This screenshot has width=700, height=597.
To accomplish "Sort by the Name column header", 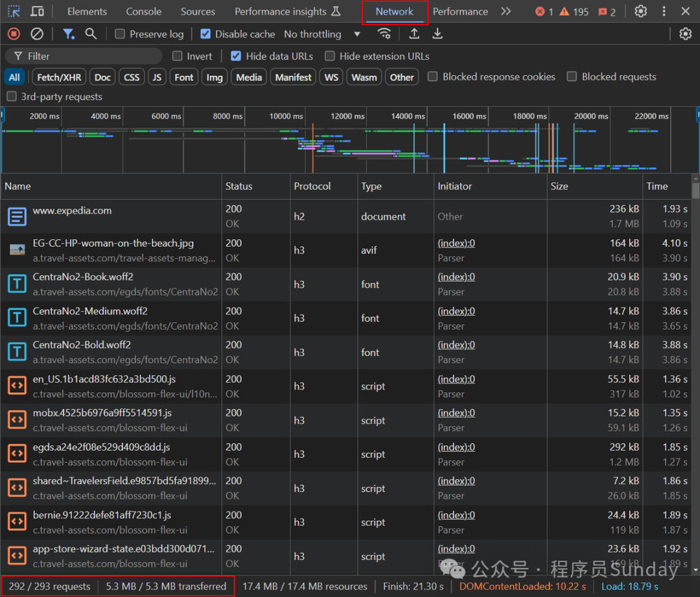I will [111, 186].
